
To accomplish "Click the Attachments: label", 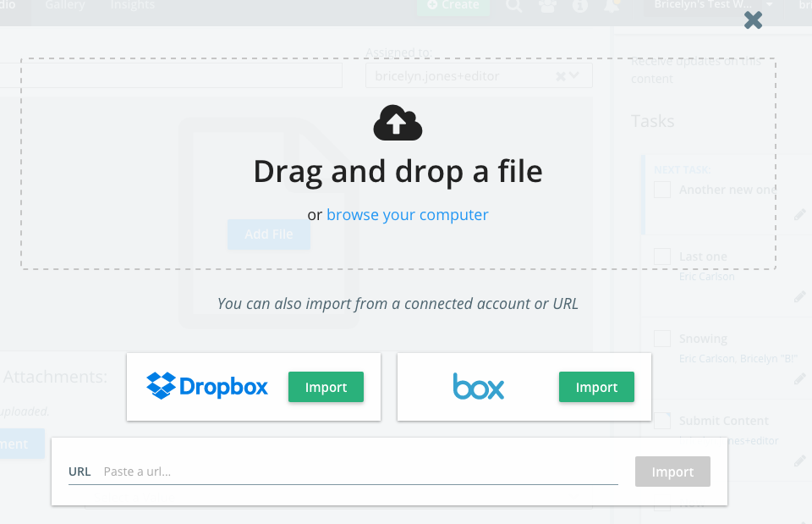I will pos(55,377).
